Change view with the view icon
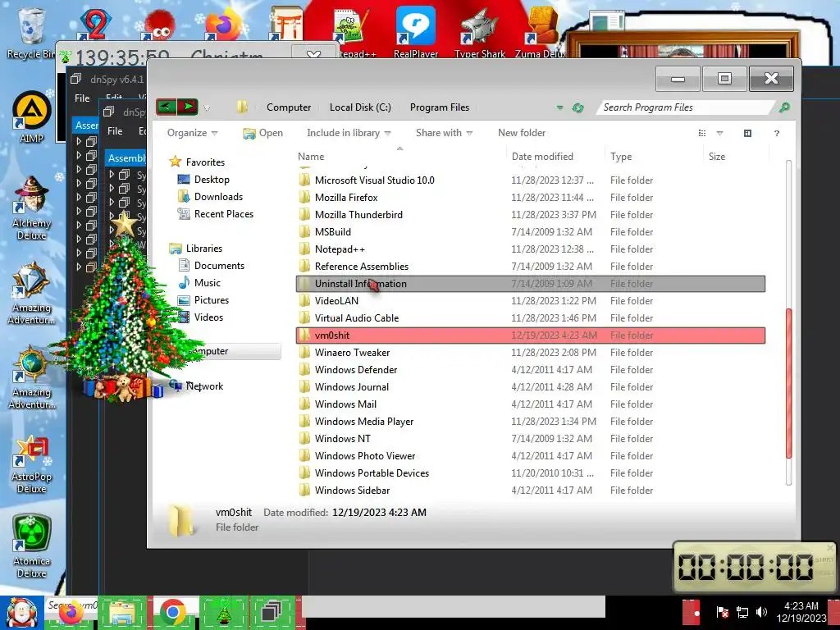 (x=702, y=134)
